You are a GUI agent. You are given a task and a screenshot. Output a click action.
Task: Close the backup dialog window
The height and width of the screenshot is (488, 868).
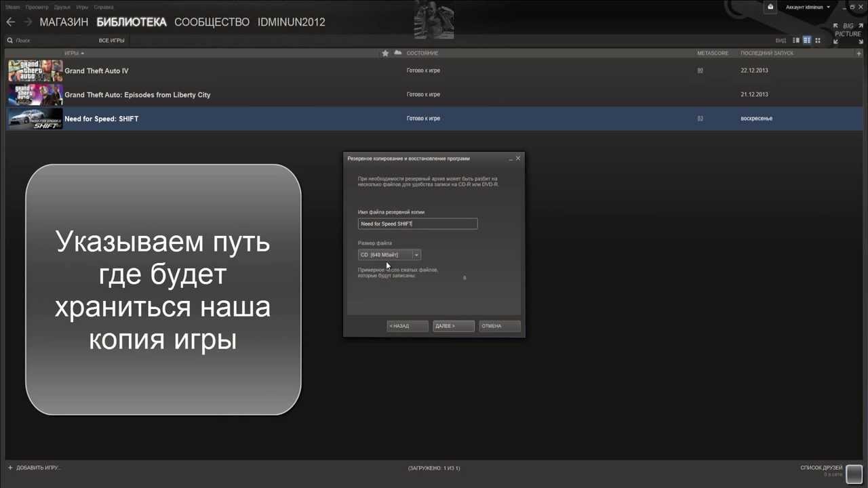[518, 158]
